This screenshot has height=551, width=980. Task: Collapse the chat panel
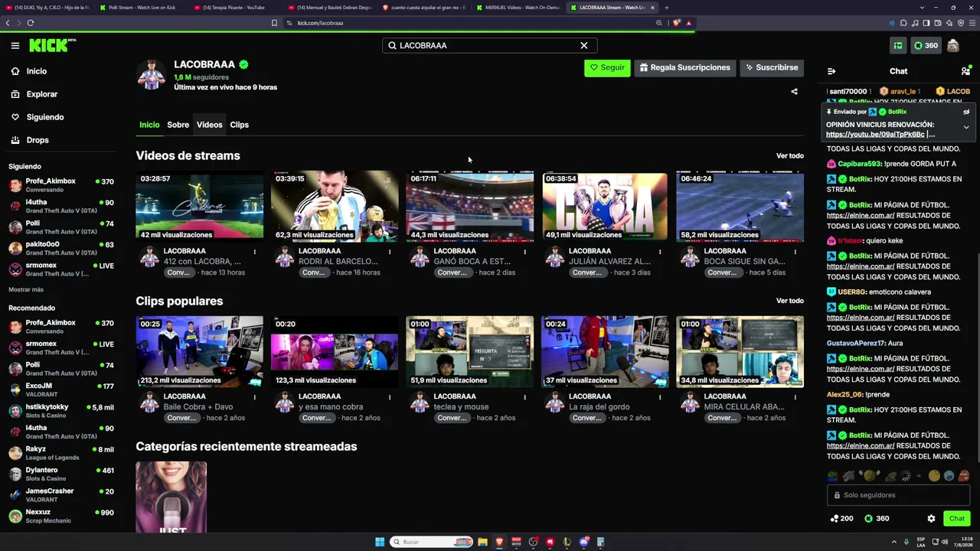tap(831, 71)
